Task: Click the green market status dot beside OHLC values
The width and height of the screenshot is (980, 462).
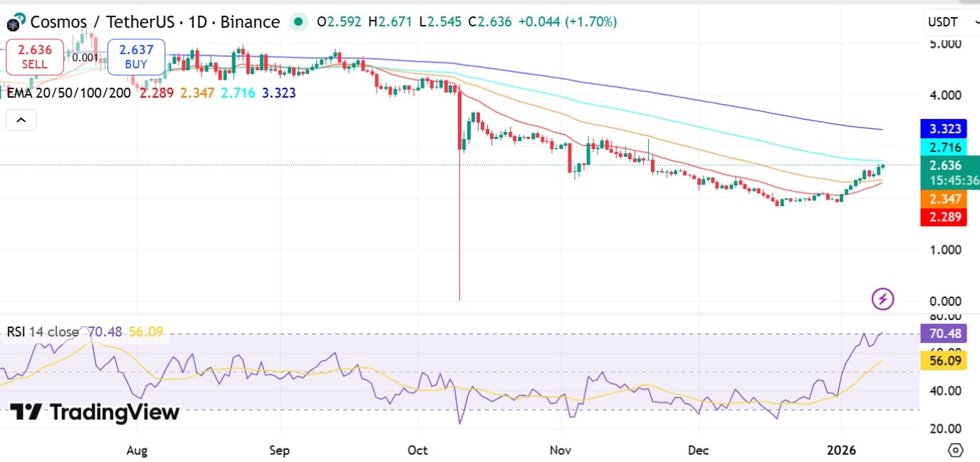Action: [x=298, y=22]
